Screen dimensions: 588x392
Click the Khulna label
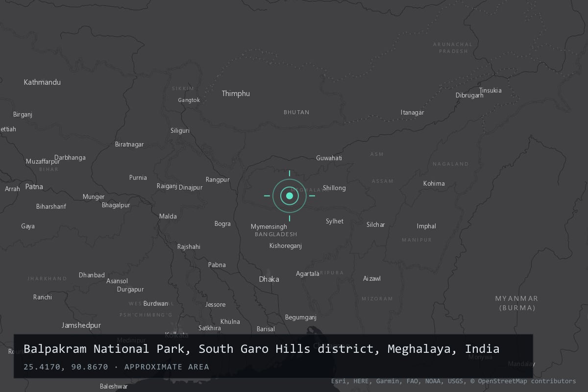pyautogui.click(x=230, y=322)
